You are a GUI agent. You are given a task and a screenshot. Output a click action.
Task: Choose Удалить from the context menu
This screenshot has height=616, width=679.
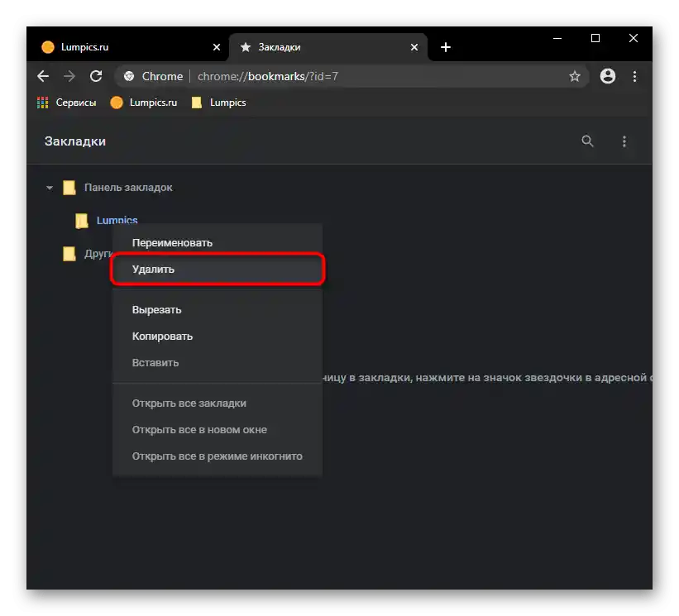[218, 270]
